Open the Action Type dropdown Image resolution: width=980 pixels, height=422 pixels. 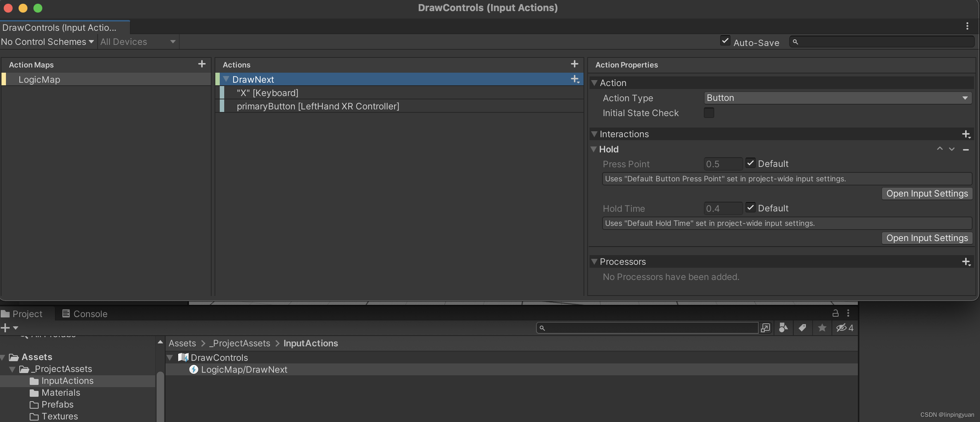click(x=837, y=98)
